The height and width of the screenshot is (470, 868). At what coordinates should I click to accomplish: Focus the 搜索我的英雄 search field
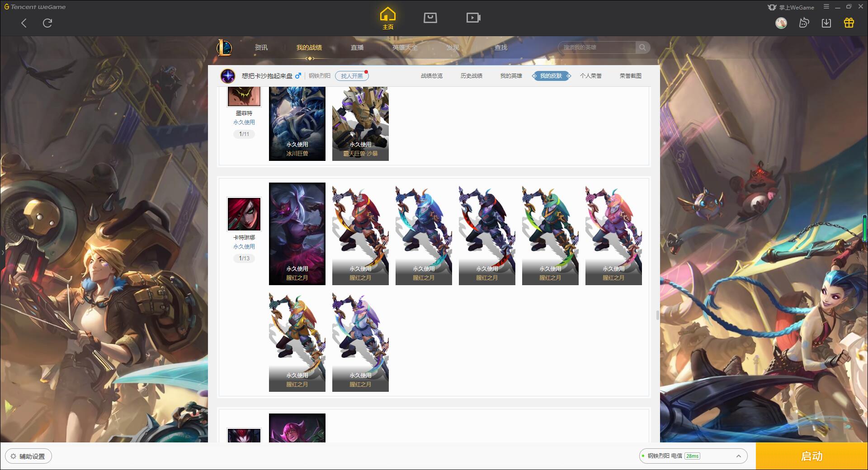pos(597,47)
